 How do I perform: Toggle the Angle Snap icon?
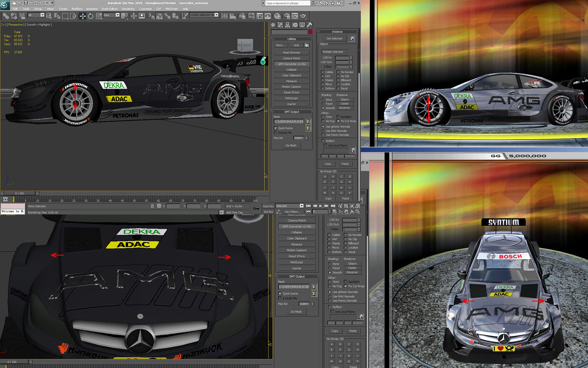[159, 16]
